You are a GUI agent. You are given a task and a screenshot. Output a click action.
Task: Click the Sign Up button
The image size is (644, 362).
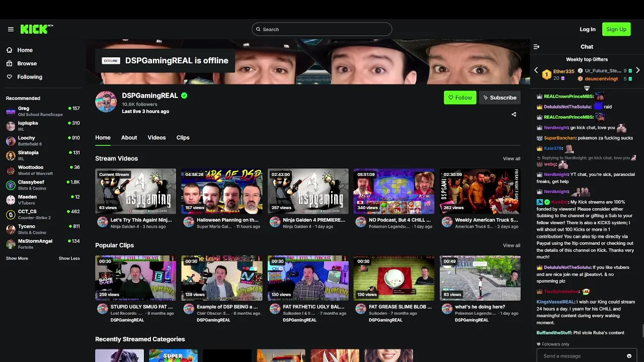[x=616, y=29]
